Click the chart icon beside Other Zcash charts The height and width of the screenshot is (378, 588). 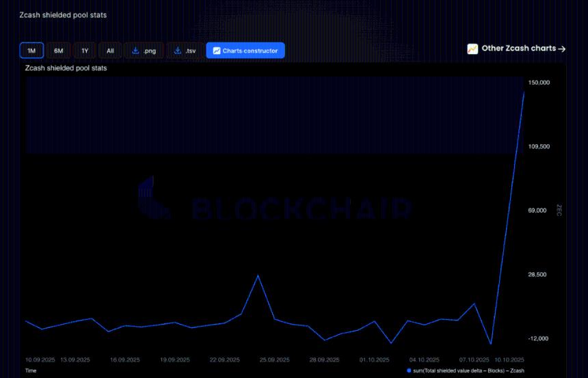click(472, 49)
